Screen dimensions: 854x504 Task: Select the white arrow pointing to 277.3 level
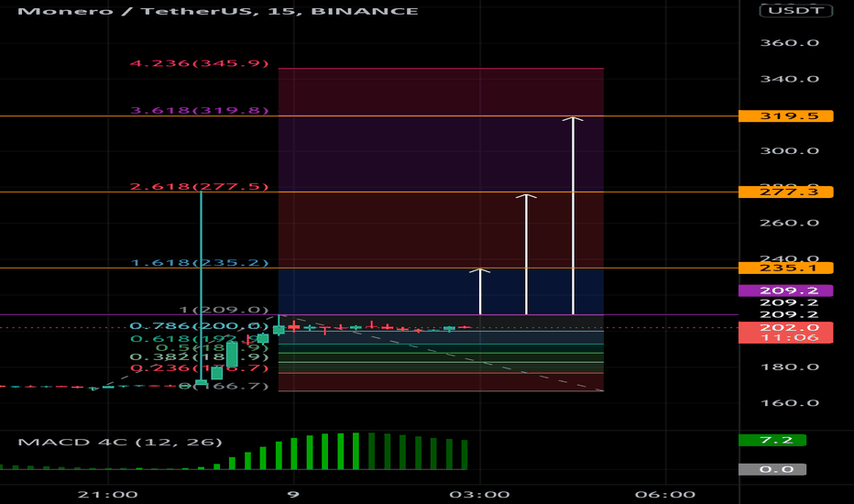tap(526, 255)
